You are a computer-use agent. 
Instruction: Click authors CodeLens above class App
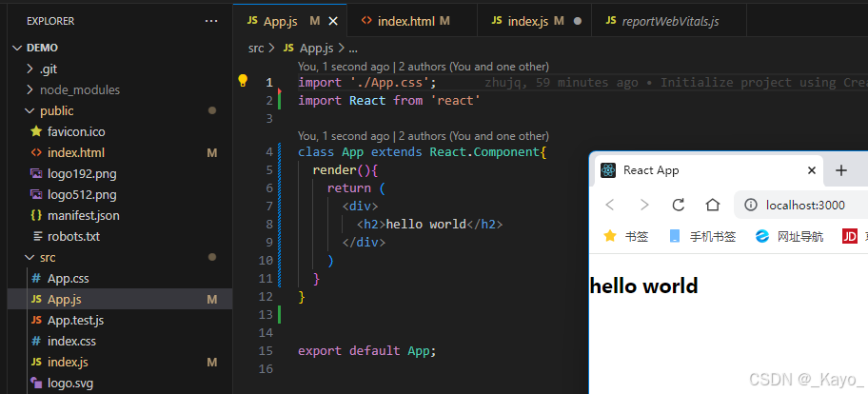coord(423,135)
